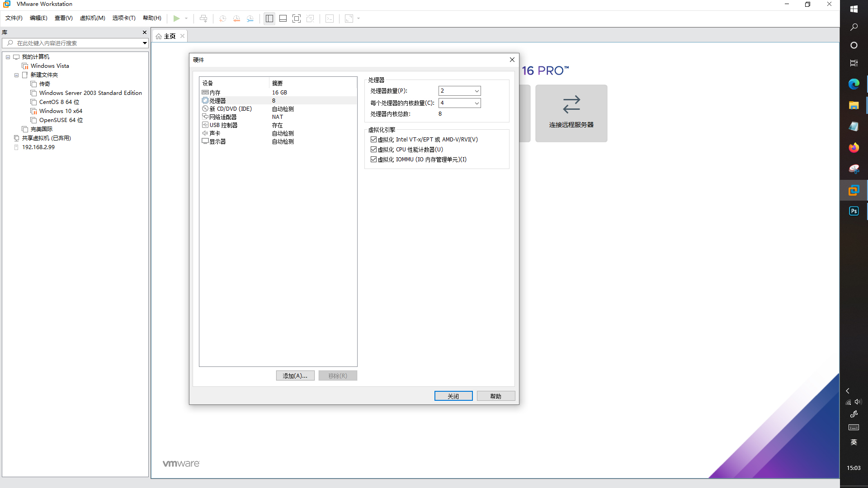Collapse the 新建文件夹 tree node

point(16,75)
